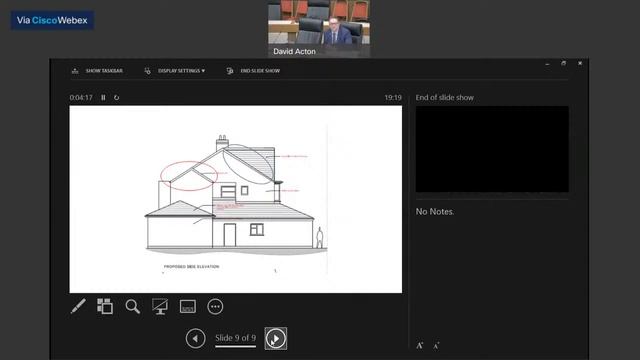This screenshot has width=640, height=360.
Task: Open the see all slides grid
Action: 105,306
